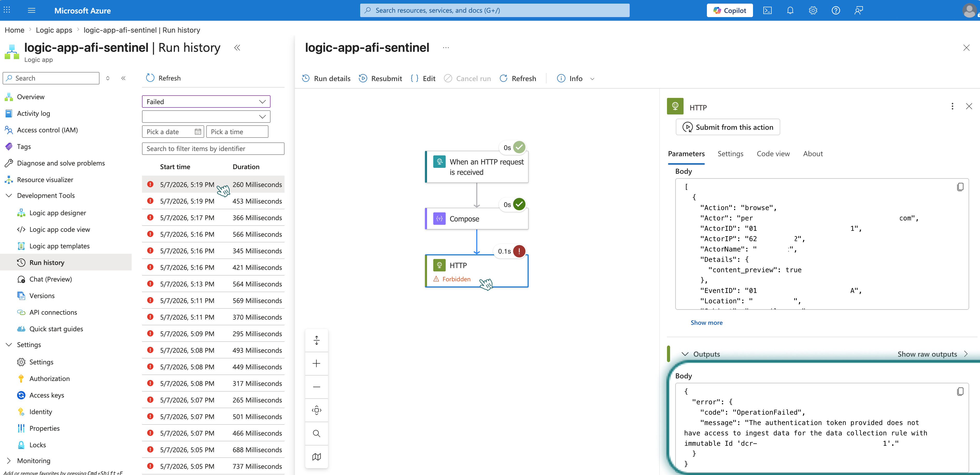This screenshot has height=475, width=980.
Task: Click the filter by identifier field
Action: point(213,148)
